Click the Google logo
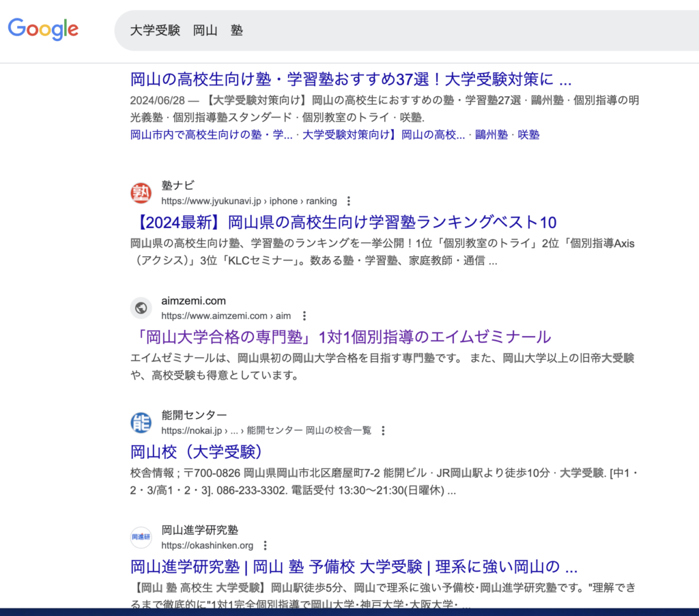This screenshot has height=616, width=699. tap(43, 29)
